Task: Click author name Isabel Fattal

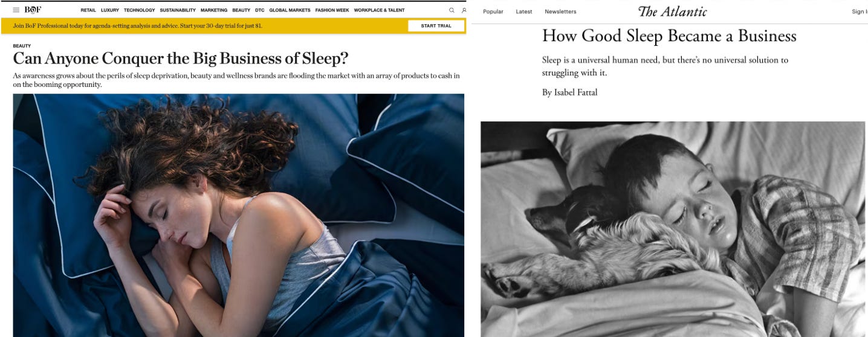Action: (x=575, y=92)
